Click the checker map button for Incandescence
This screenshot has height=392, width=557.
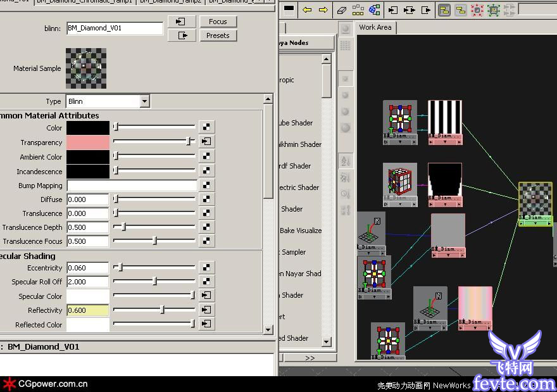pos(206,170)
